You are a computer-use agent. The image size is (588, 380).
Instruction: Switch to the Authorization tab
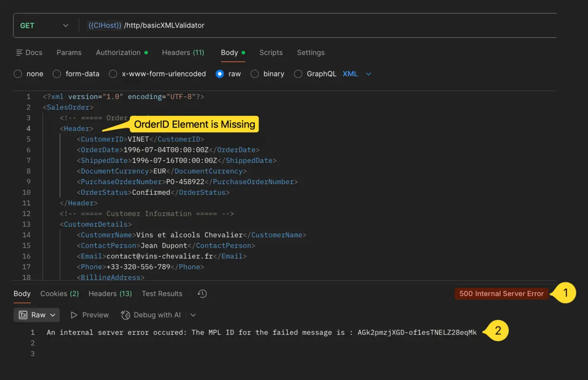click(118, 53)
